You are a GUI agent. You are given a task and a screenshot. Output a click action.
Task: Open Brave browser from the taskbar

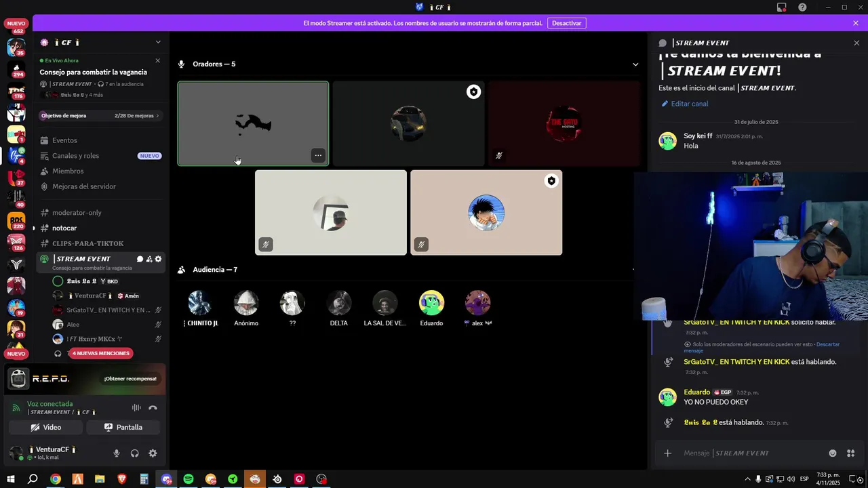coord(122,479)
